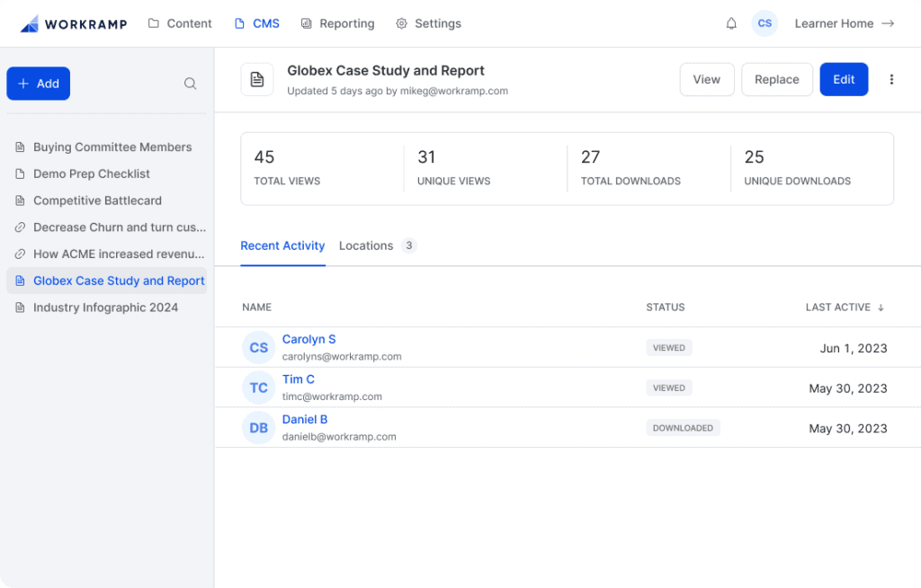This screenshot has width=921, height=588.
Task: Go to Reporting
Action: (338, 23)
